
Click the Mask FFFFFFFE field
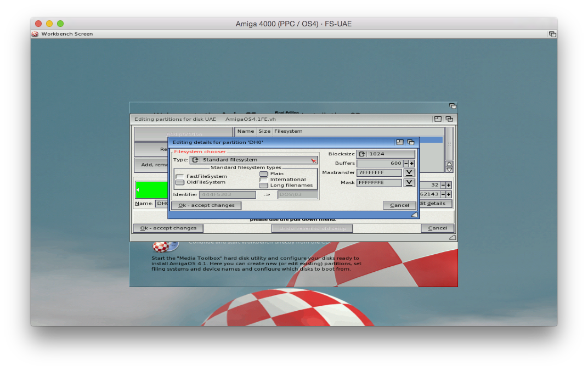pyautogui.click(x=380, y=183)
